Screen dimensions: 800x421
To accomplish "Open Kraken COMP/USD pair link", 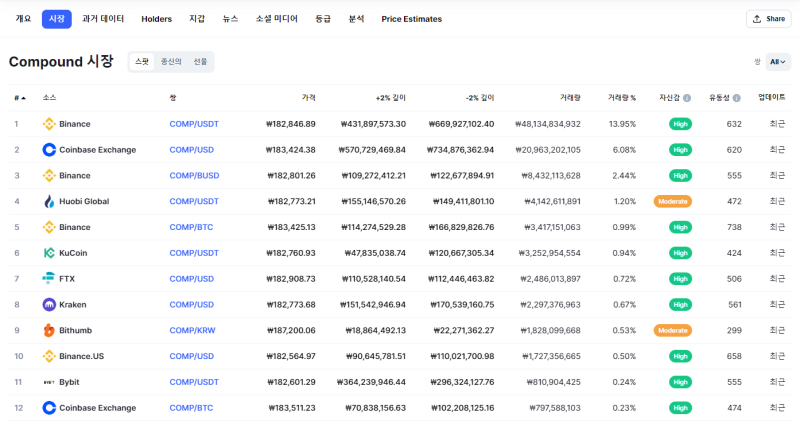I will (191, 305).
